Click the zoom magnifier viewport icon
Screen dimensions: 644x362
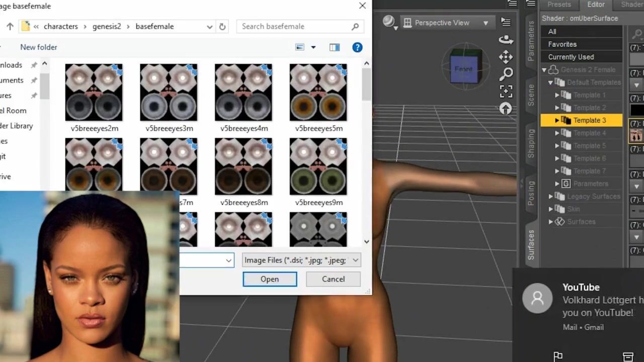506,74
